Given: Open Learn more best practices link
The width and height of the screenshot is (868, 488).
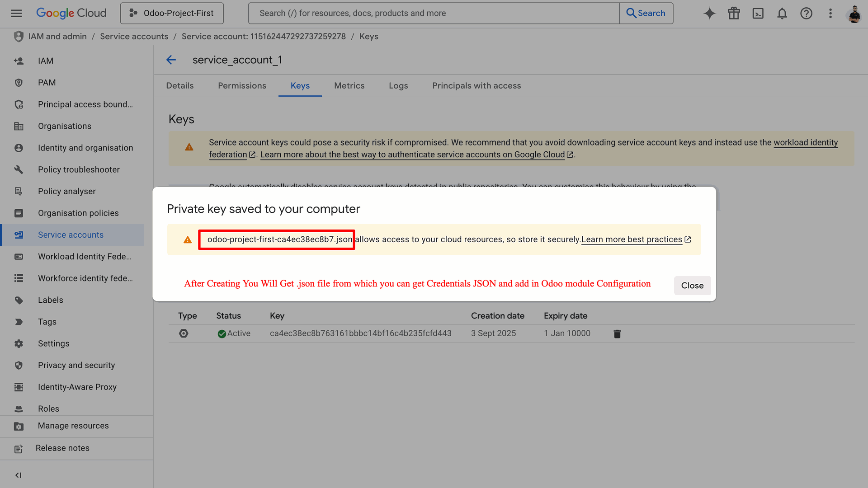Looking at the screenshot, I should point(632,239).
